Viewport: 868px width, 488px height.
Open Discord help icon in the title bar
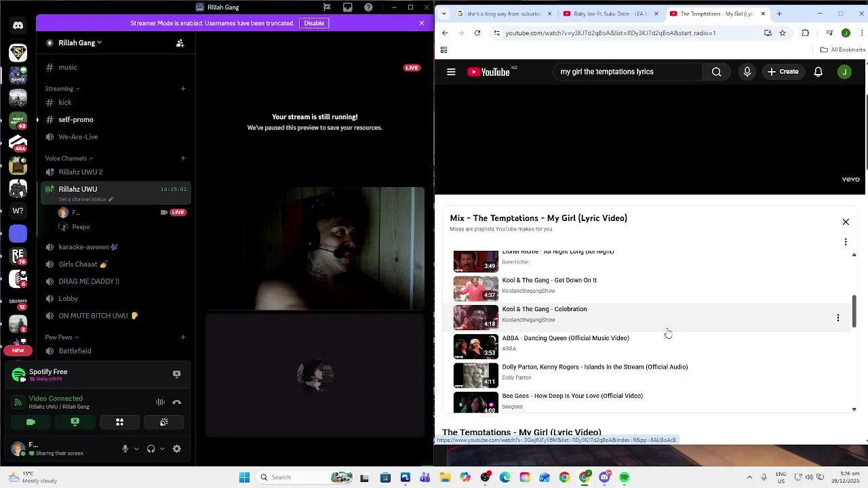click(x=368, y=7)
